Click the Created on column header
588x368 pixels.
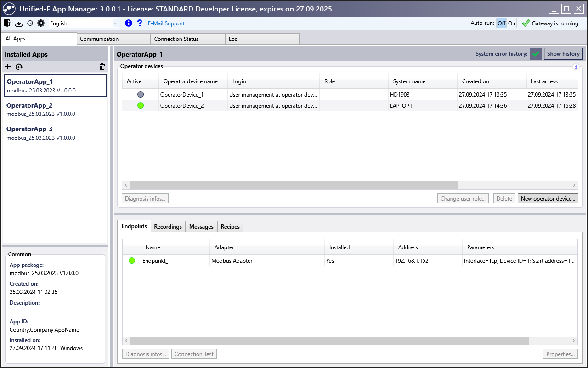point(492,81)
